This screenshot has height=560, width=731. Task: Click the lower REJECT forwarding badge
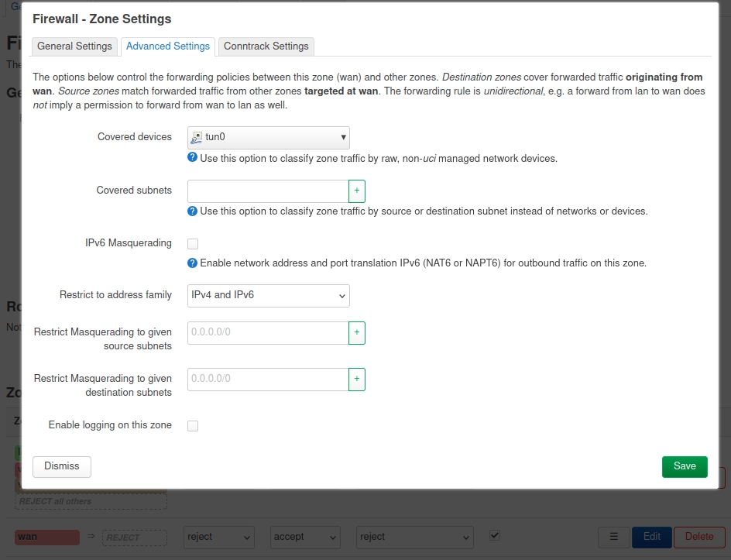click(135, 538)
